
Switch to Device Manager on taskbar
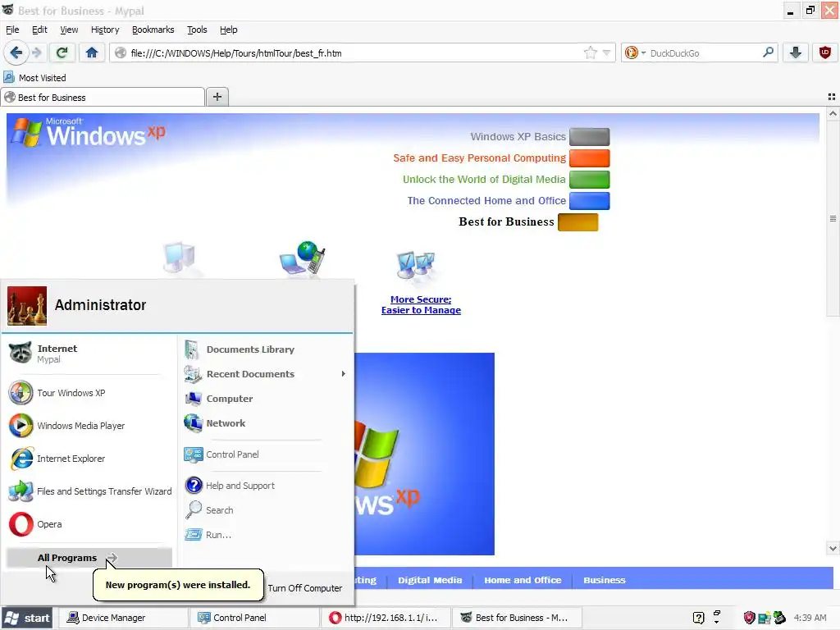click(121, 618)
